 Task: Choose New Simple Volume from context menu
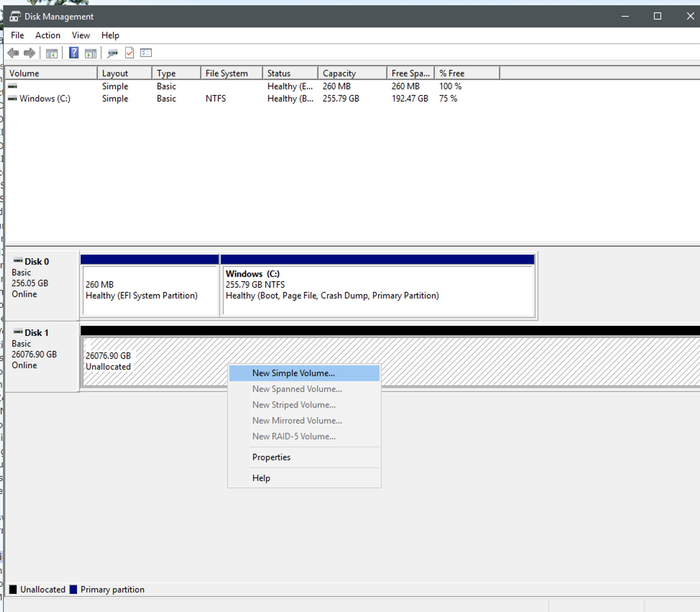coord(293,373)
